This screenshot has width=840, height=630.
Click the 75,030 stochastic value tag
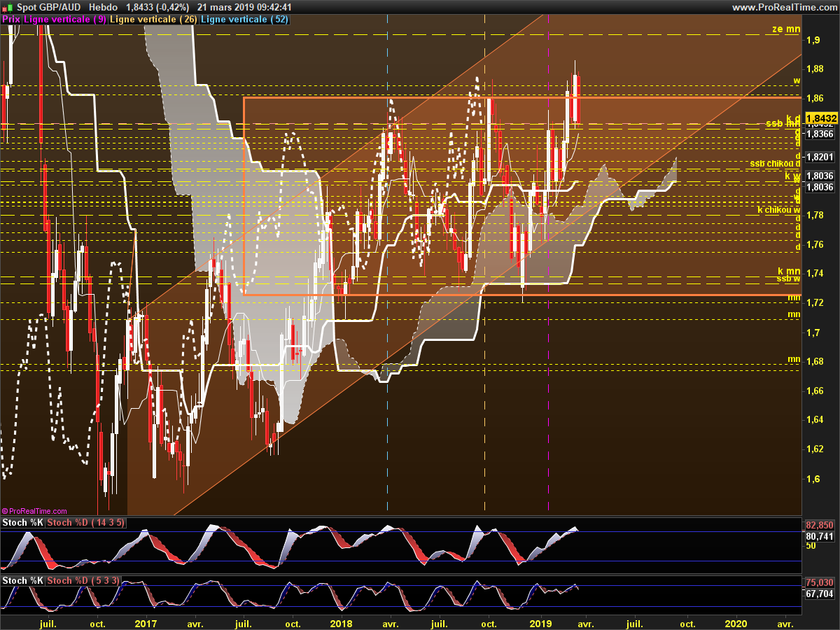pos(820,582)
